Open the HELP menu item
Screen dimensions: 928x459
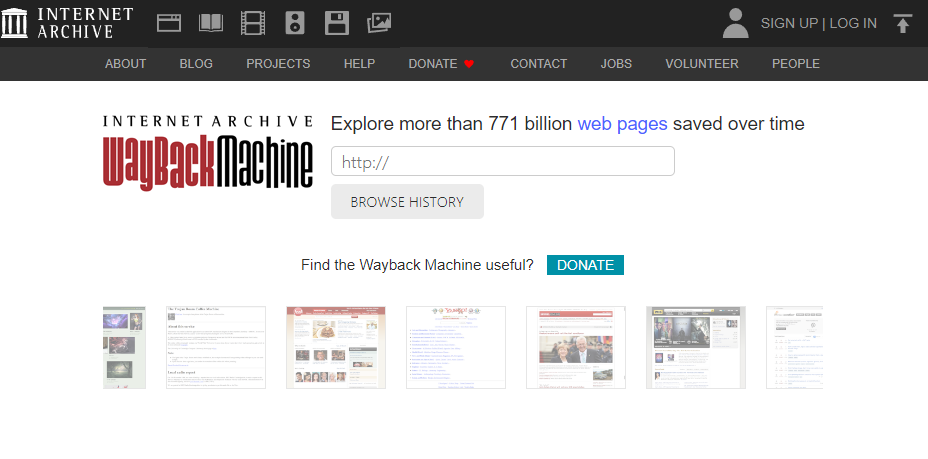[359, 64]
